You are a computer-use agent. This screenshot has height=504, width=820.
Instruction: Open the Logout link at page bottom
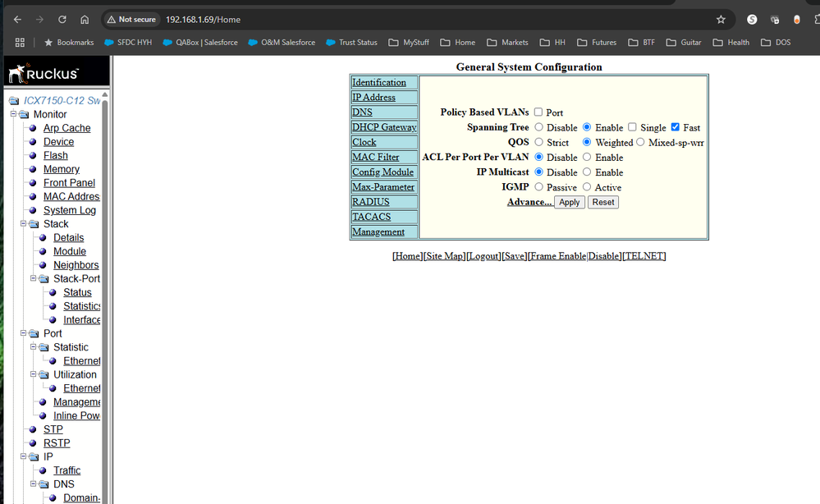pyautogui.click(x=483, y=255)
